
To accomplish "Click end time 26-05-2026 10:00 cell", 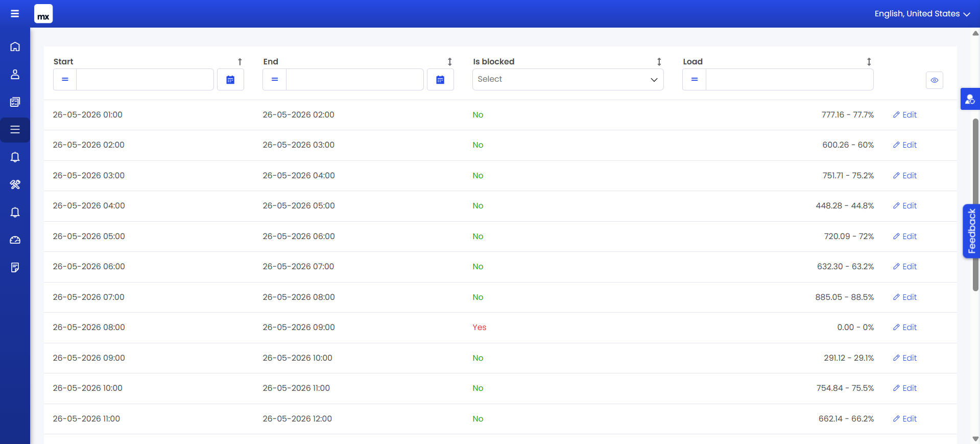I will point(297,358).
